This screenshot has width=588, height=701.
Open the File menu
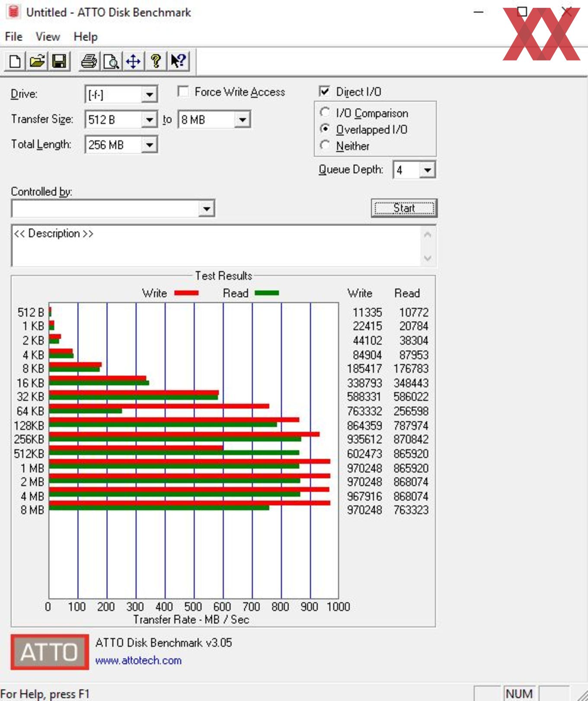click(x=14, y=37)
